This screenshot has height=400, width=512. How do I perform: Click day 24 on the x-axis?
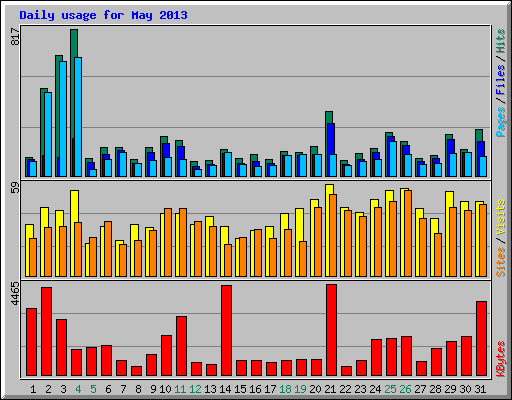(x=375, y=389)
